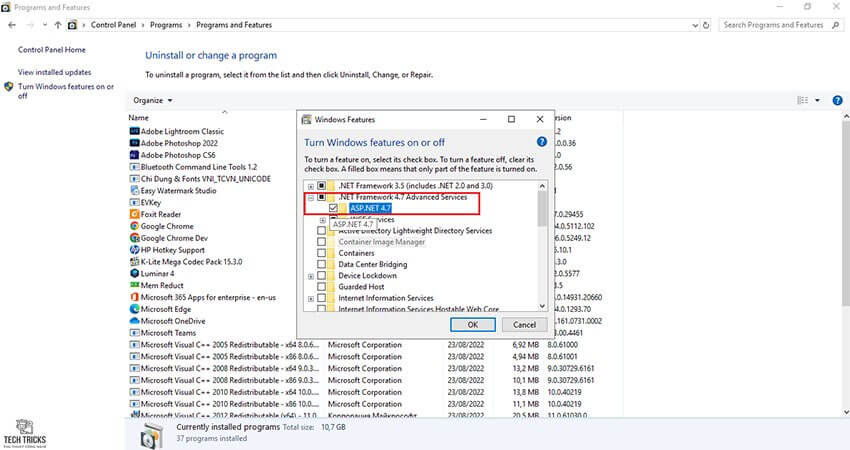Enable the Device Lockdown checkbox

pos(321,275)
